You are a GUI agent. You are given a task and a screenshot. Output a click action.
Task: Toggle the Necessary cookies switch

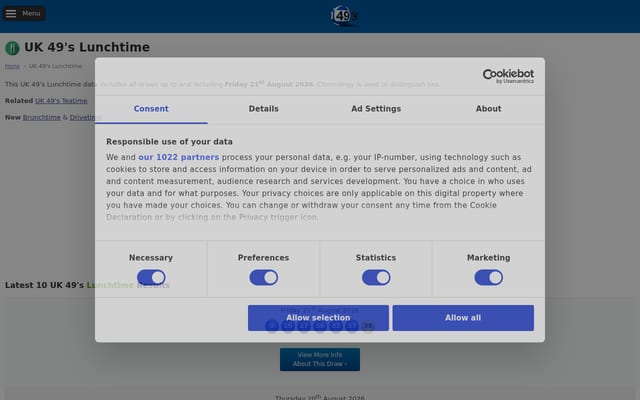point(151,278)
